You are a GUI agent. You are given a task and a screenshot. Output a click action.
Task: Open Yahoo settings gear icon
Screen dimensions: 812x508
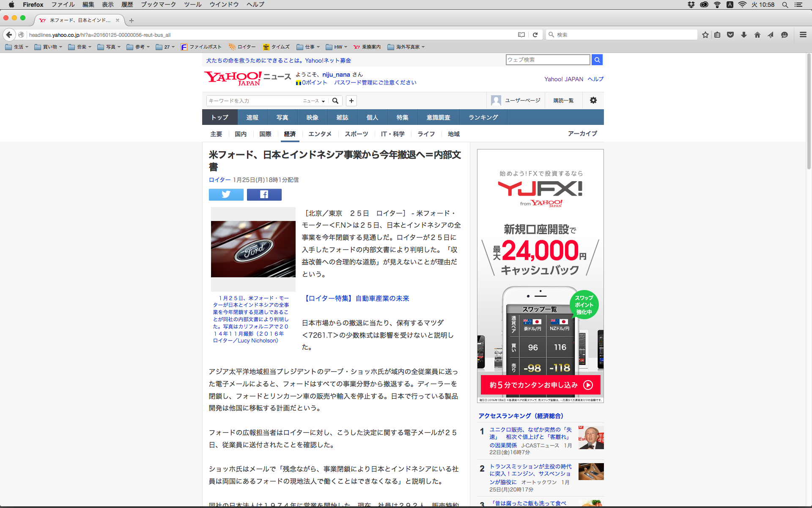click(593, 100)
